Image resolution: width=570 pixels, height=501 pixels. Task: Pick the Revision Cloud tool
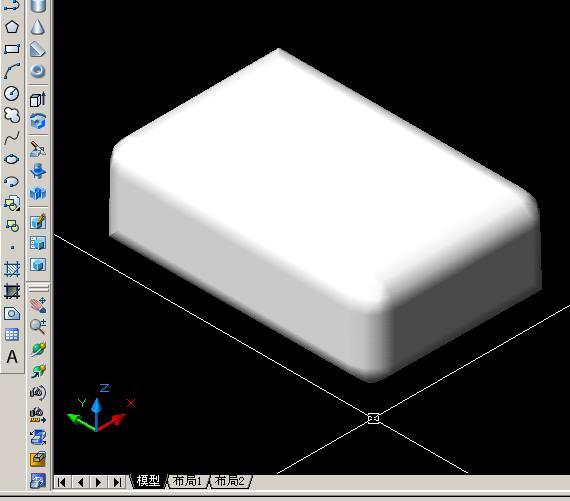point(12,115)
